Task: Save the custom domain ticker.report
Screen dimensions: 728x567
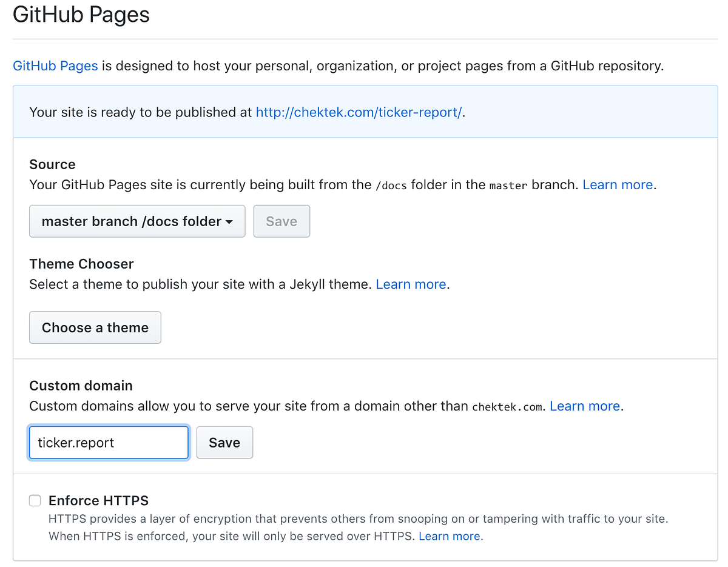Action: click(x=224, y=442)
